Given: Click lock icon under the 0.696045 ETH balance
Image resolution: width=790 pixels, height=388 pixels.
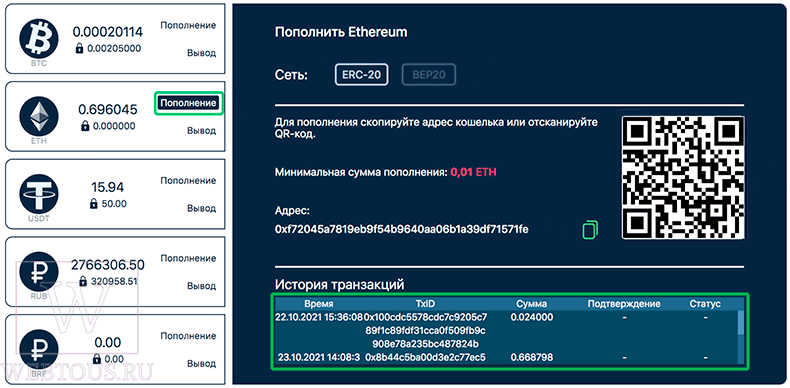Looking at the screenshot, I should (86, 126).
